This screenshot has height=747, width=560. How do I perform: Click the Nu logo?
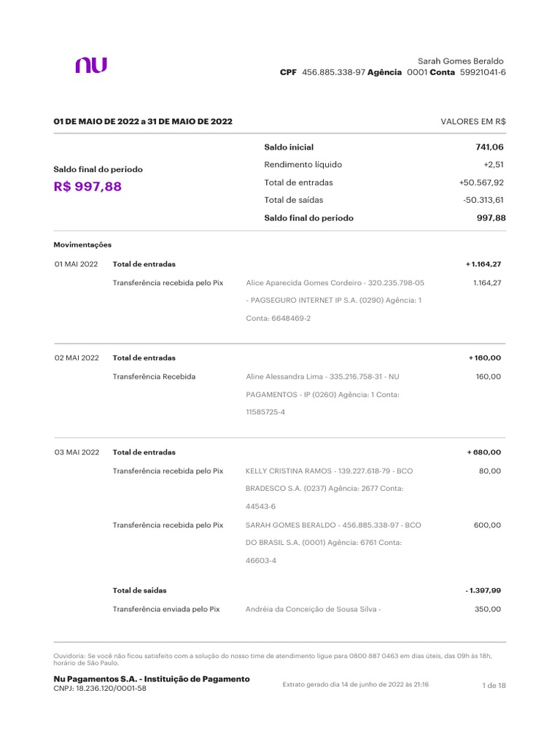[91, 66]
